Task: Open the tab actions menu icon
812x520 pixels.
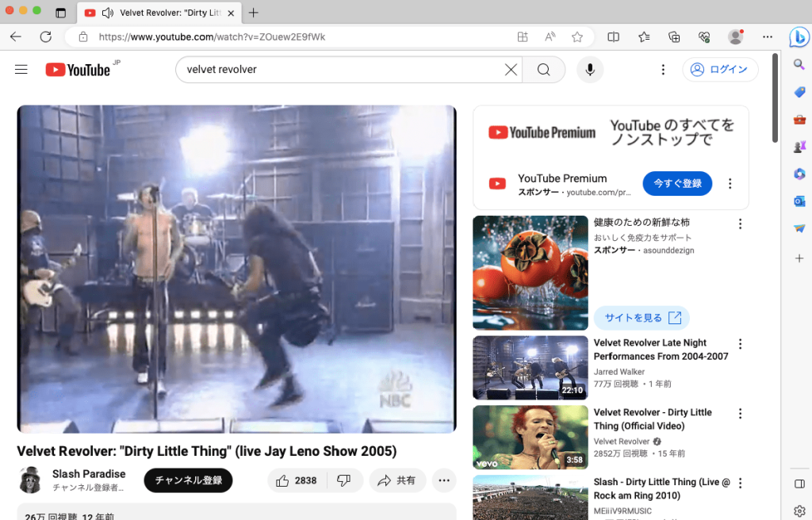Action: [x=60, y=13]
